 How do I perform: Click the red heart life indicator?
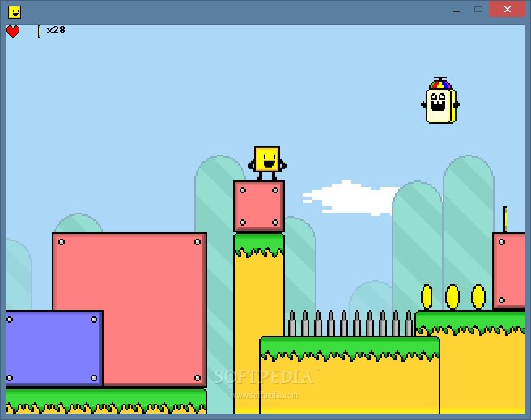point(13,32)
